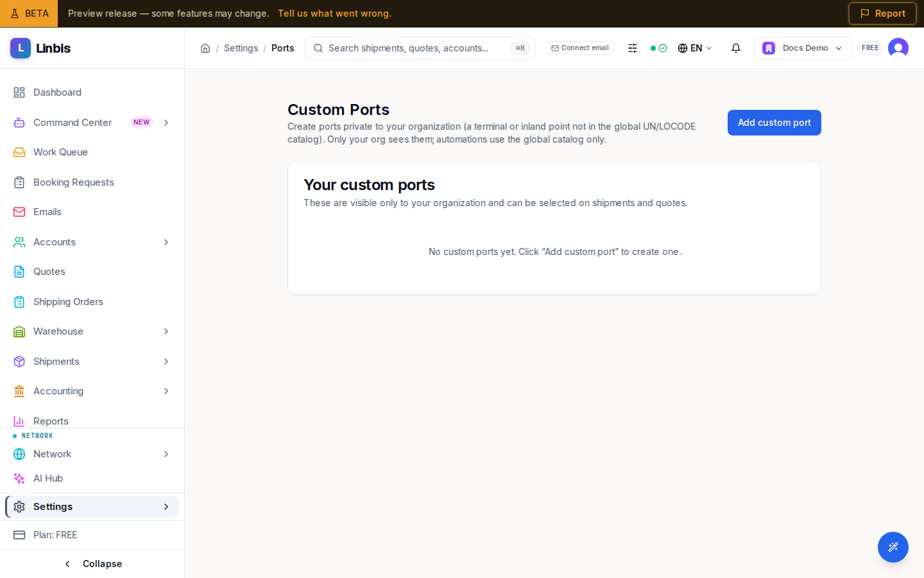Click the FREE plan badge in header

pos(870,48)
